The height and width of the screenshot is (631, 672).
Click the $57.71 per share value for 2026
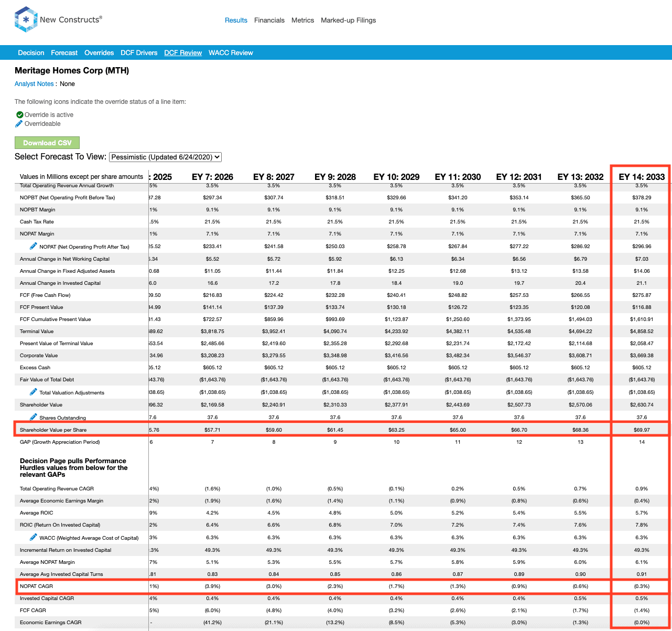click(212, 430)
